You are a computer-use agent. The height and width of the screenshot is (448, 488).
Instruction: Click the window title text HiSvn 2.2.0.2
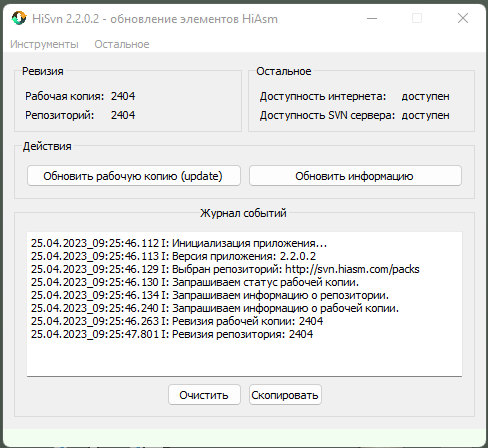(66, 19)
